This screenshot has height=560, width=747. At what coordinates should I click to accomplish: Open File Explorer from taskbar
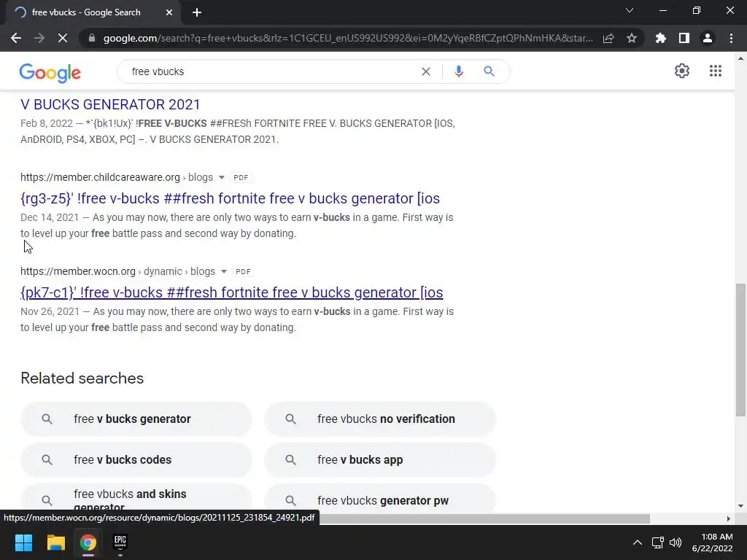click(x=55, y=542)
